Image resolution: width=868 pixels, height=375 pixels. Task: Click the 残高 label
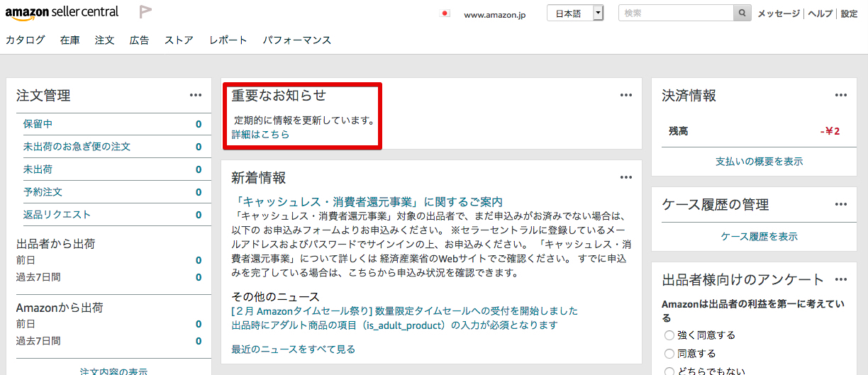click(679, 131)
